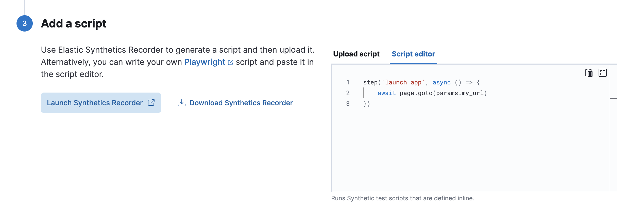Follow the Playwright documentation link

pyautogui.click(x=205, y=62)
